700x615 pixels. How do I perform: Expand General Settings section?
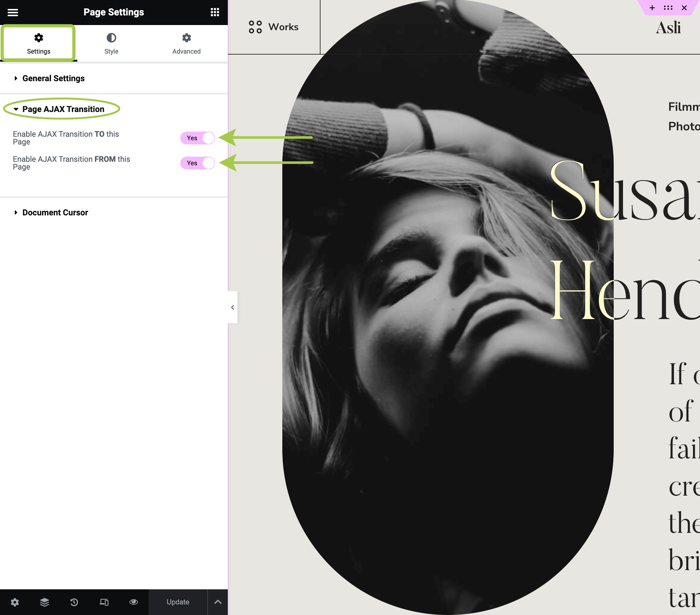tap(54, 78)
